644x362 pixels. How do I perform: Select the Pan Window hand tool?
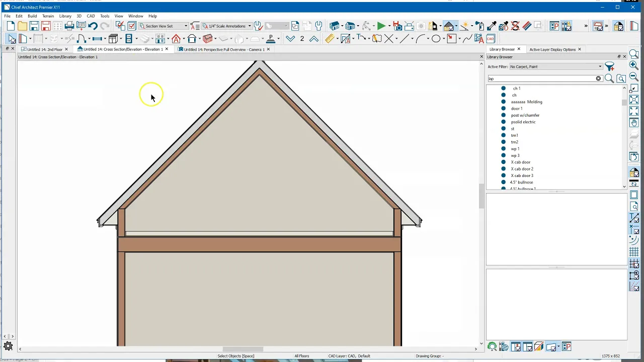pyautogui.click(x=634, y=123)
